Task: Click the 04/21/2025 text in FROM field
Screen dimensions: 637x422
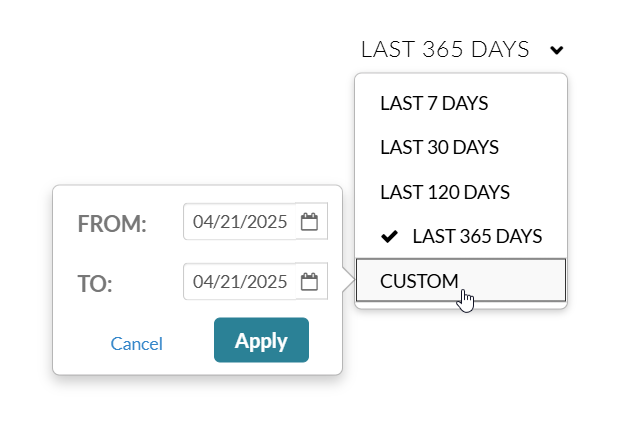Action: tap(240, 222)
